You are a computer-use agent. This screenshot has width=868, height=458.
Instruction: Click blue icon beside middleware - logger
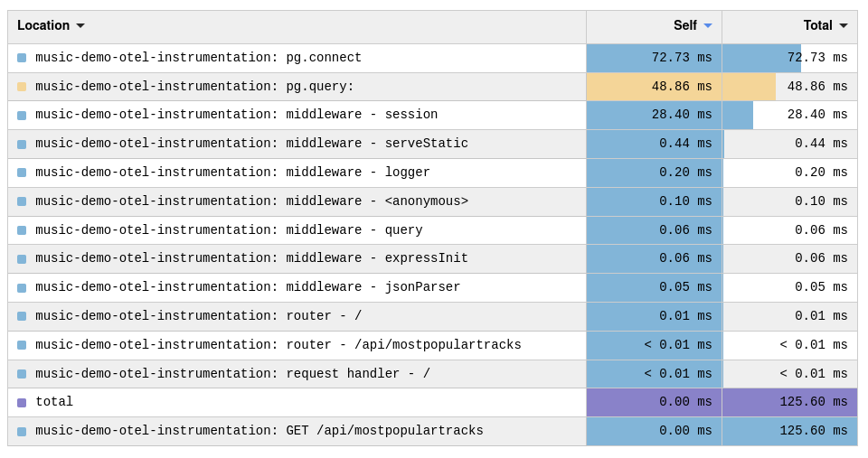click(22, 173)
